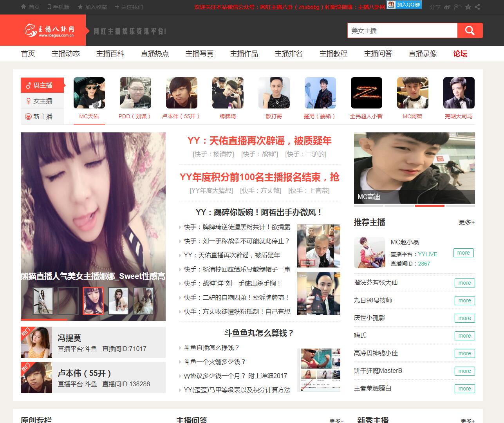Viewport: 504px width, 423px height.
Task: Open headline YY:天佑直播再次辟谣
Action: [x=260, y=141]
